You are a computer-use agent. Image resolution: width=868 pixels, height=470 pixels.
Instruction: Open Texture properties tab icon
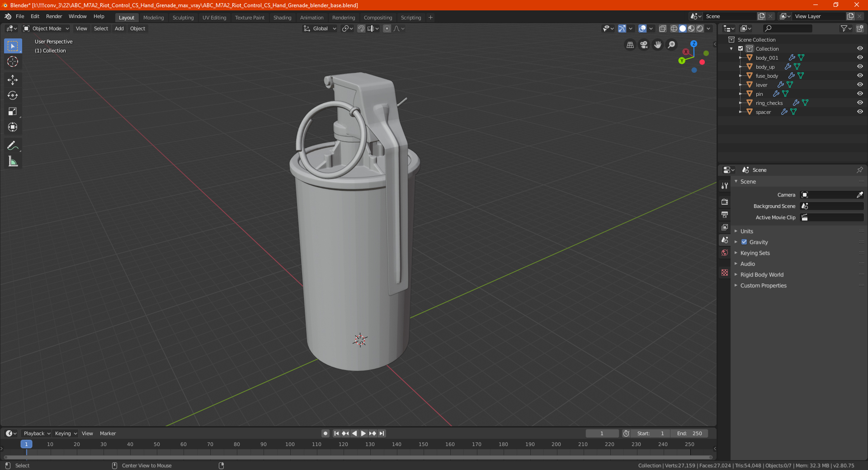click(x=725, y=273)
